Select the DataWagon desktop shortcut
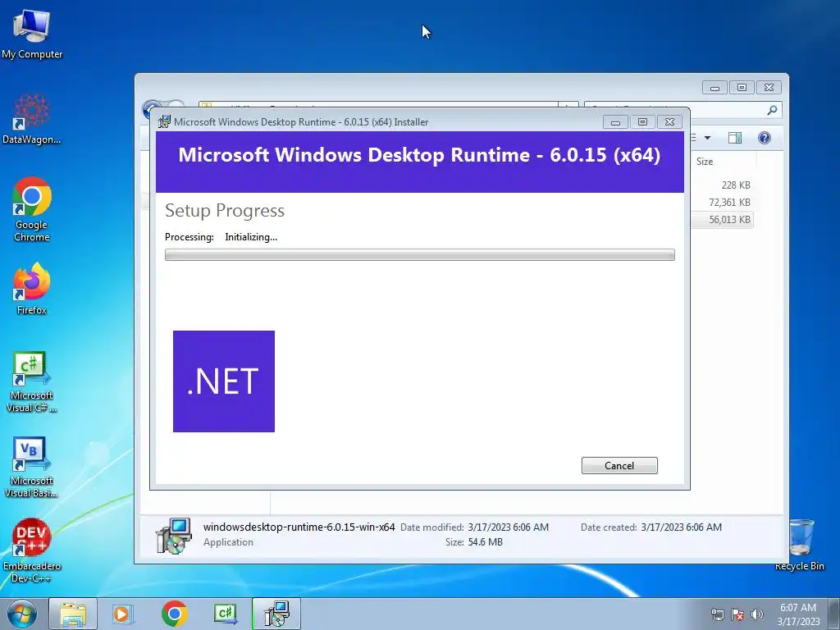This screenshot has width=840, height=630. point(32,119)
